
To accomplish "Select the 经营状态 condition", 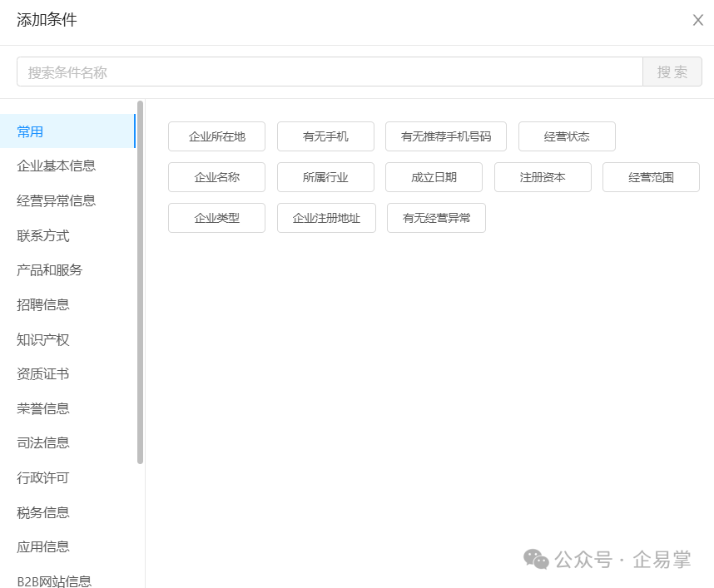I will pyautogui.click(x=567, y=136).
